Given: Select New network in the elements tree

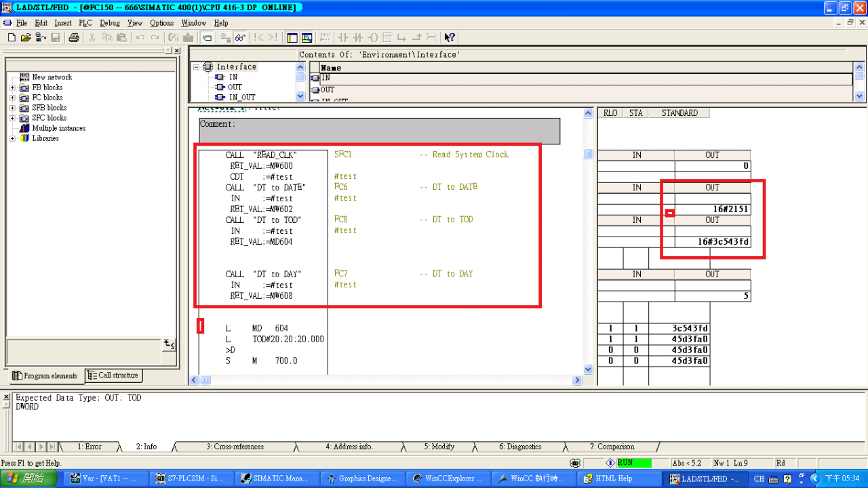Looking at the screenshot, I should tap(52, 77).
